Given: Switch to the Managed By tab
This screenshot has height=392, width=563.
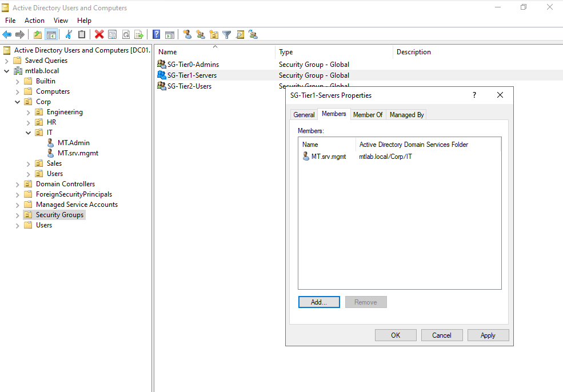Looking at the screenshot, I should (406, 114).
